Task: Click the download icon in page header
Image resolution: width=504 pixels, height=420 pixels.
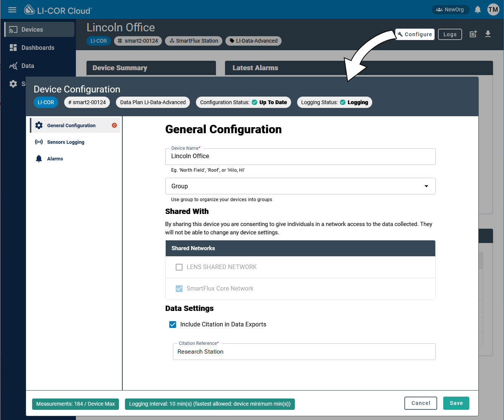Action: coord(488,34)
